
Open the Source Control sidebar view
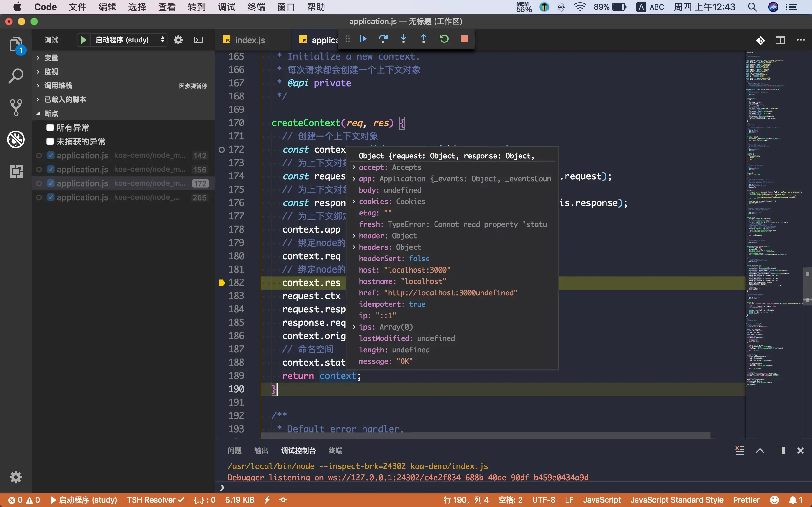16,107
